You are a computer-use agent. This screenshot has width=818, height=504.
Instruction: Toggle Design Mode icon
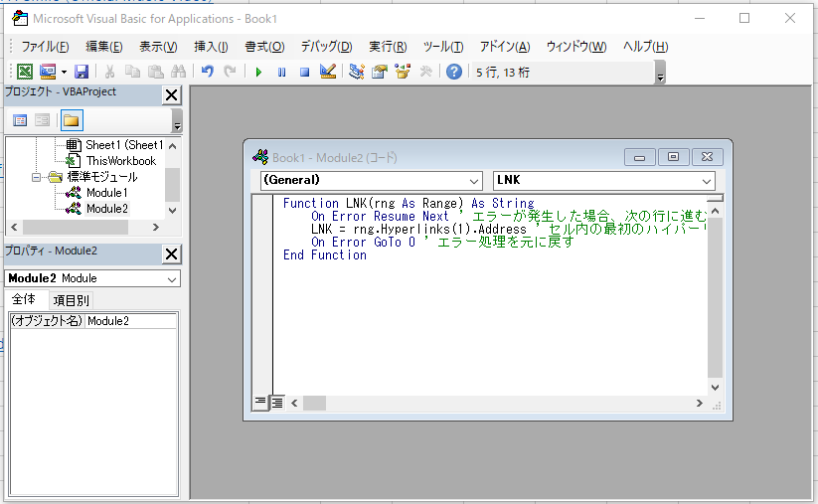click(328, 72)
